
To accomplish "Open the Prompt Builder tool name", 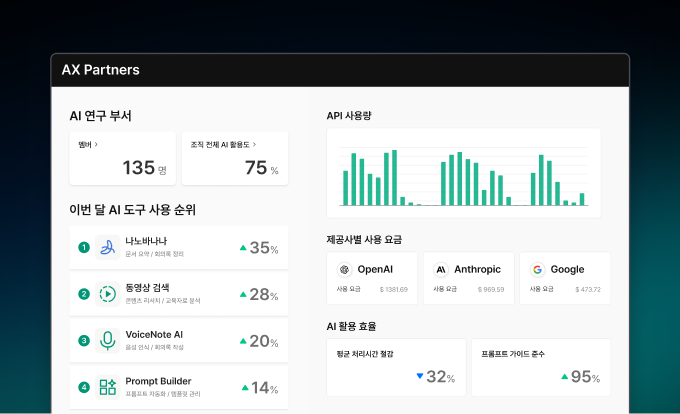I will (x=158, y=381).
